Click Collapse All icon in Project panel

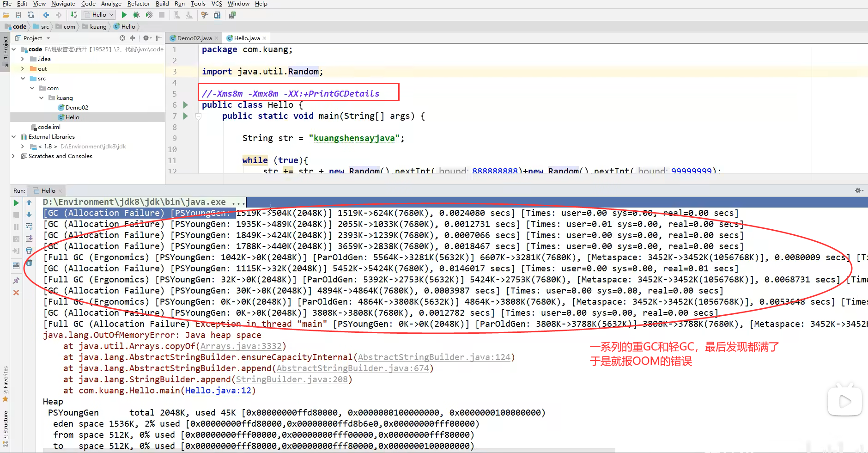coord(133,38)
